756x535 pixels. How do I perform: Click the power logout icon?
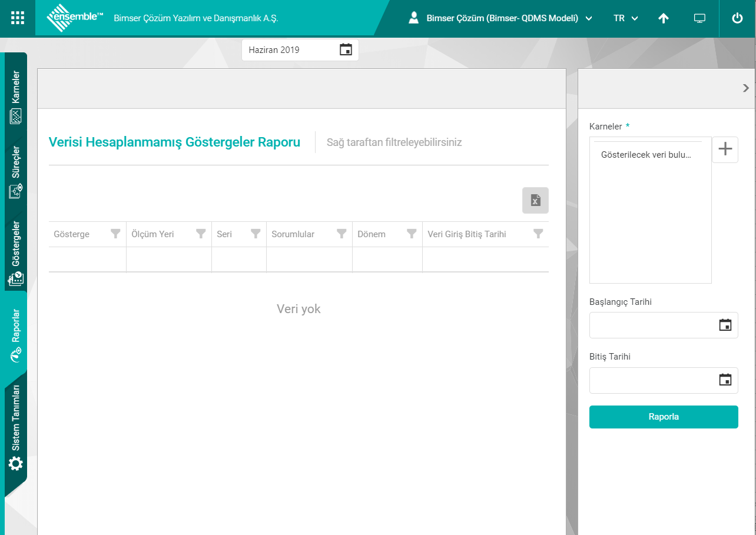(737, 18)
